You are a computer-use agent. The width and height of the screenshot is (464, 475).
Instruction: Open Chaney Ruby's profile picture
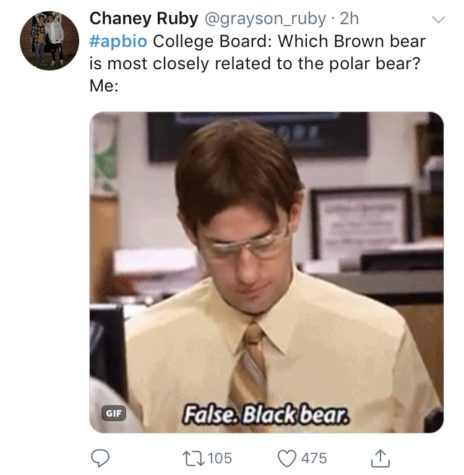click(49, 41)
